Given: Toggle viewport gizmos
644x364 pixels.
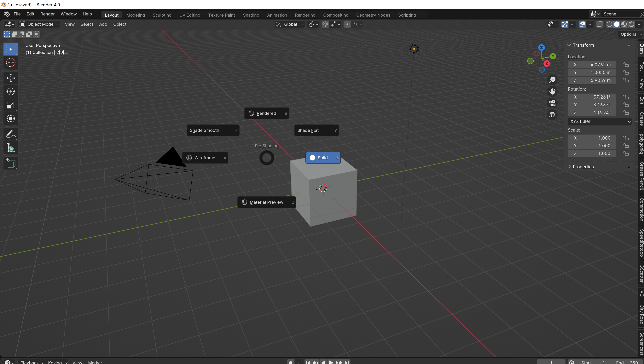Looking at the screenshot, I should (x=565, y=24).
